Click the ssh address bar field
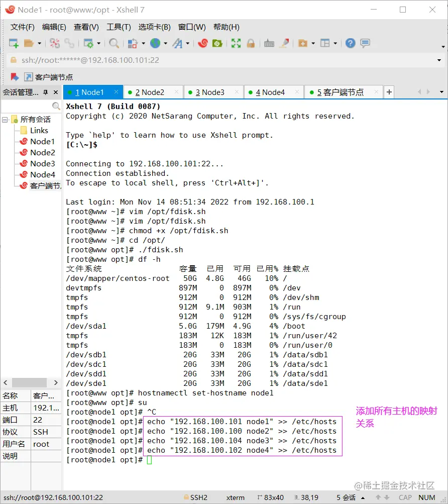Screen dimensions: 448x504 pyautogui.click(x=225, y=60)
